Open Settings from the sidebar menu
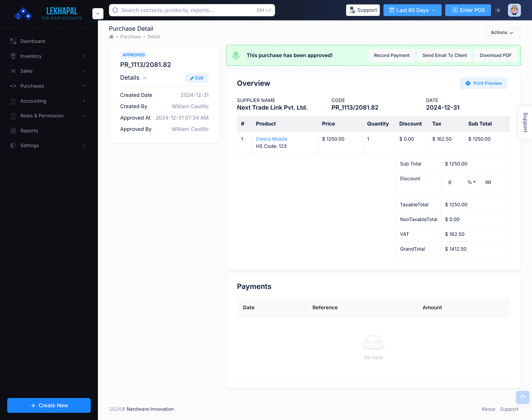This screenshot has width=532, height=420. pyautogui.click(x=29, y=145)
